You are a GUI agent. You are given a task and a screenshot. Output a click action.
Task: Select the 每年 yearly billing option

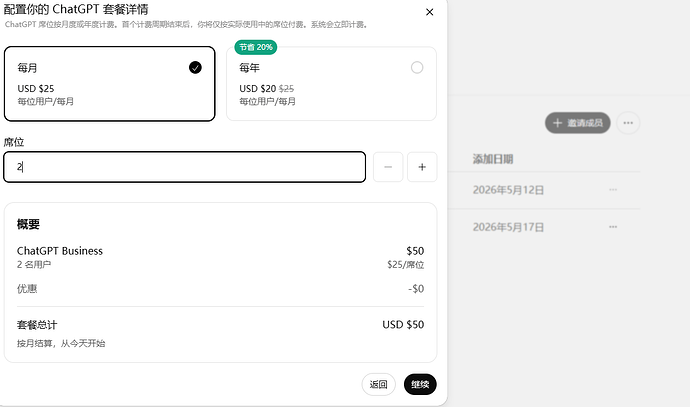coord(331,84)
